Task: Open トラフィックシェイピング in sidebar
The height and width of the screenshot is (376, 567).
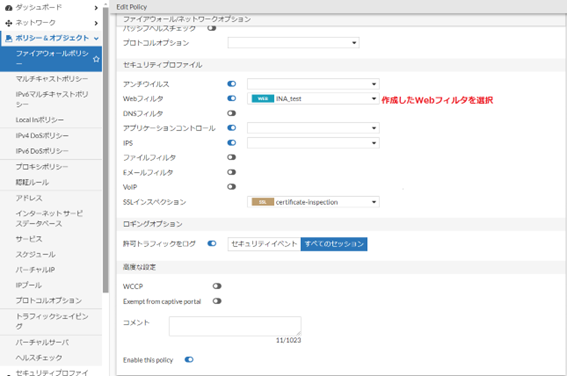Action: 51,321
